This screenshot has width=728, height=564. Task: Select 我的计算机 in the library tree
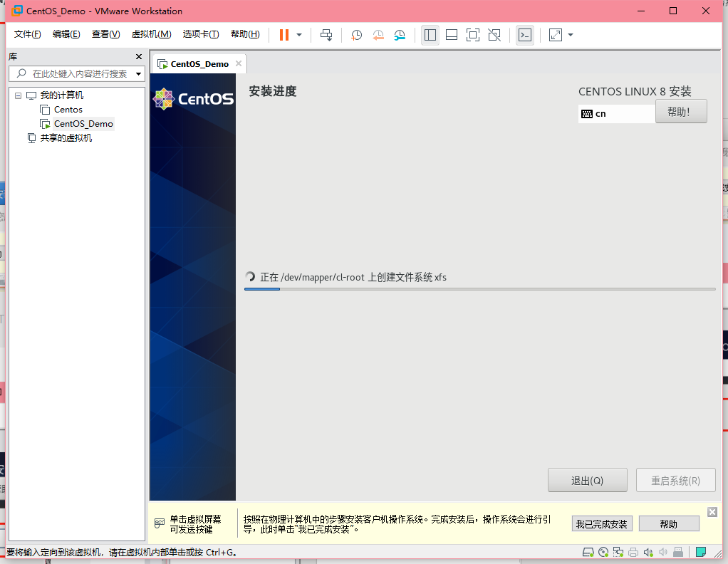click(x=62, y=95)
